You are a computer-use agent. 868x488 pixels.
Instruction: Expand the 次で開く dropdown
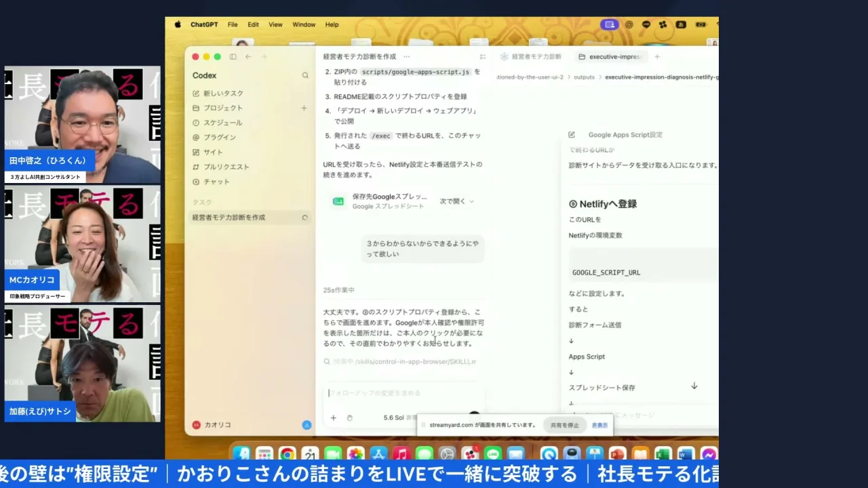(456, 201)
